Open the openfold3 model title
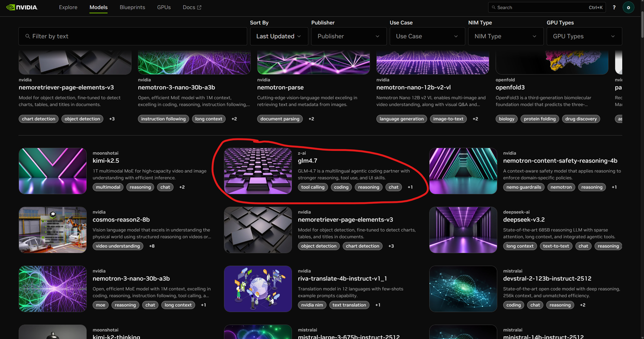Screen dimensions: 644x339 [510, 87]
